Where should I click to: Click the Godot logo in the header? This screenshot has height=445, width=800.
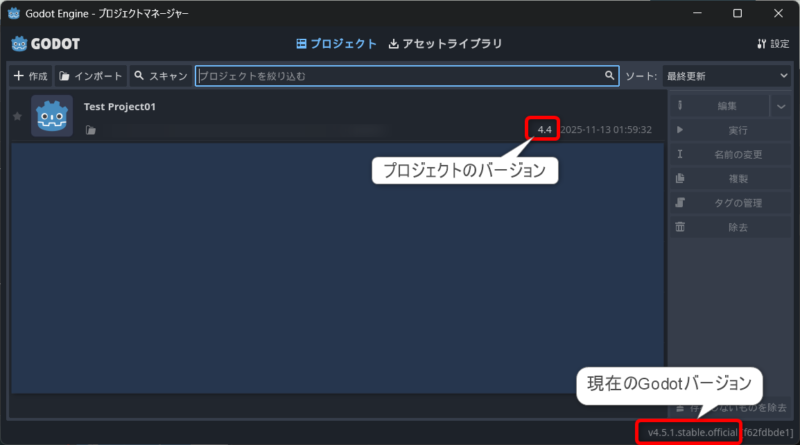(x=46, y=44)
